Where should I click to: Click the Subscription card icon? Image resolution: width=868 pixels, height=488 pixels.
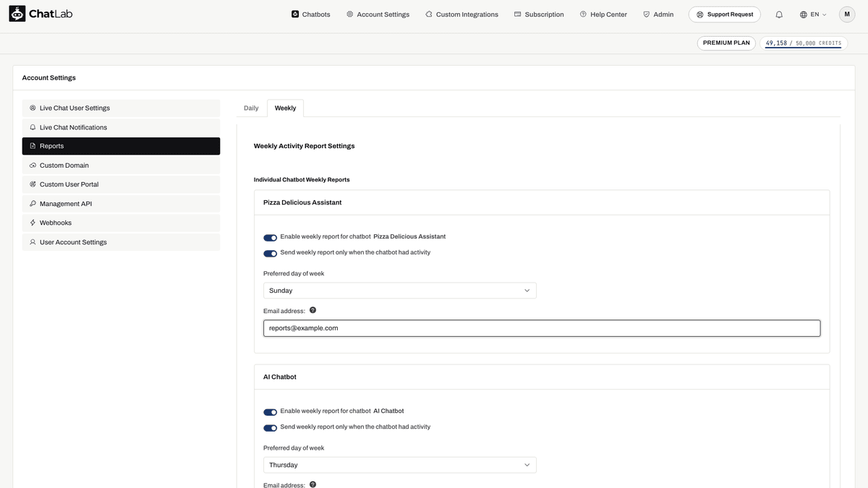518,14
